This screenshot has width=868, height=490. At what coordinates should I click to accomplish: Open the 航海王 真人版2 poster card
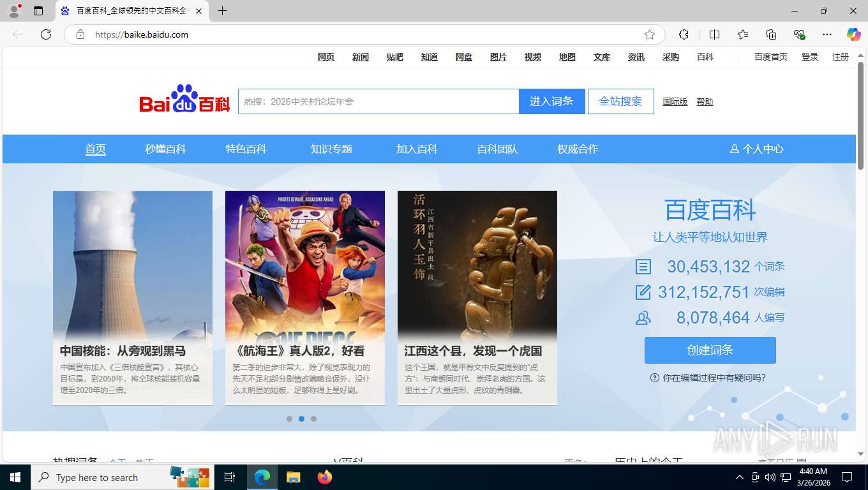[305, 297]
